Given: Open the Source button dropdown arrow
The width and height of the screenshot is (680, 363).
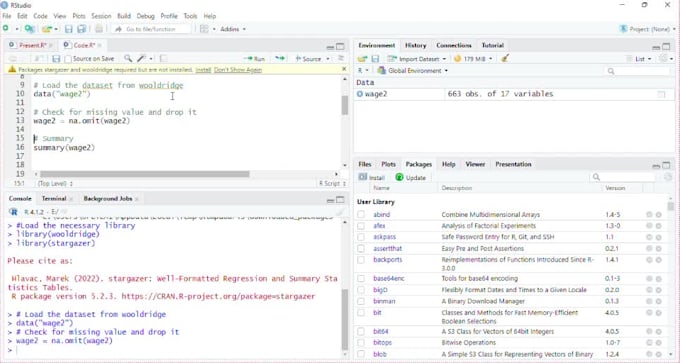Looking at the screenshot, I should (328, 59).
